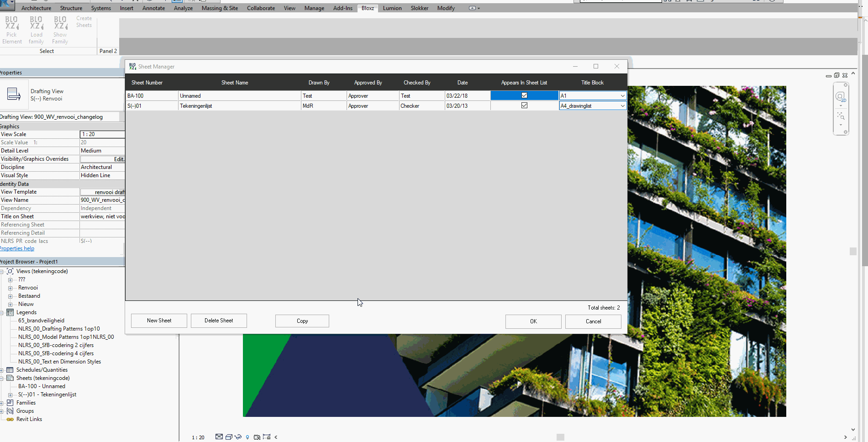The height and width of the screenshot is (442, 868).
Task: Expand the Bestaand views node
Action: (10, 296)
